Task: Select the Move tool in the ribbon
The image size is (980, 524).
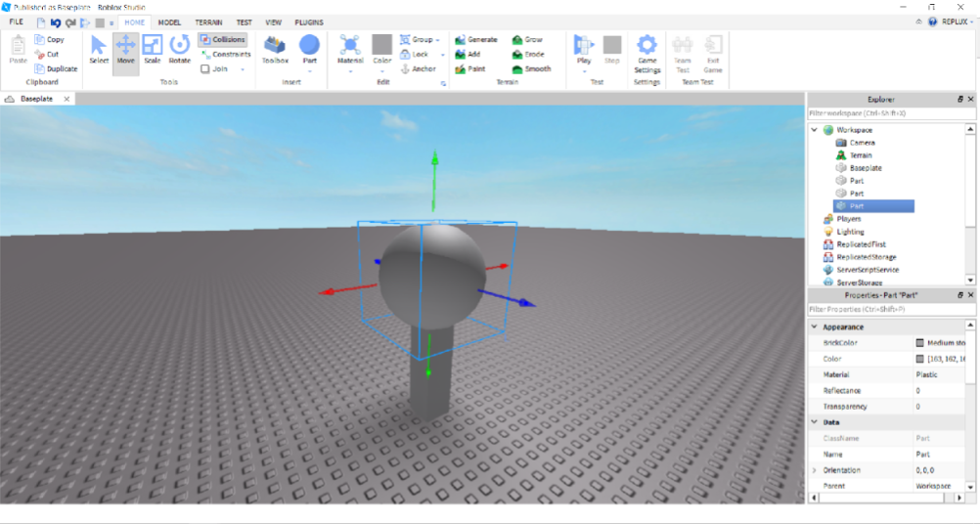Action: click(125, 50)
